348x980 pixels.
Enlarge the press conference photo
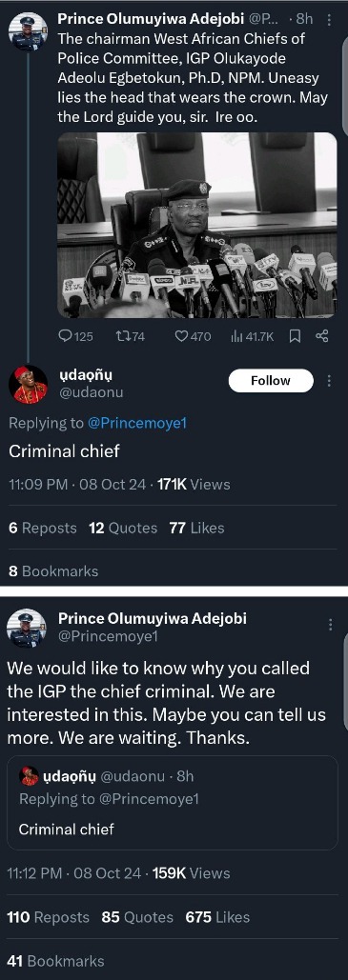[197, 225]
